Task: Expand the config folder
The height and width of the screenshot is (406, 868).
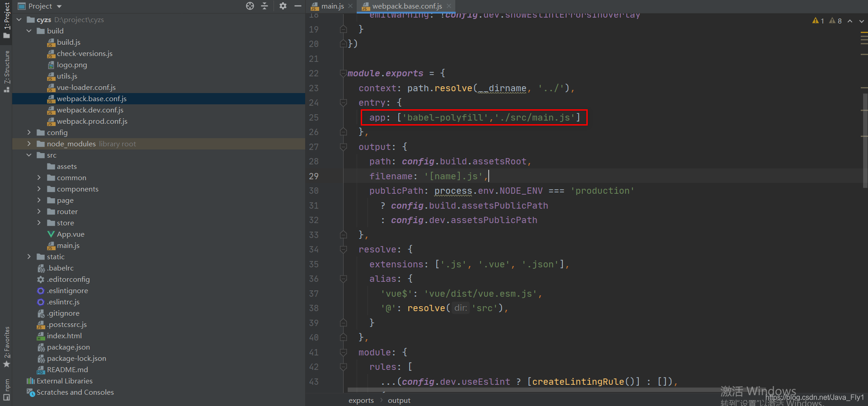Action: click(x=29, y=132)
